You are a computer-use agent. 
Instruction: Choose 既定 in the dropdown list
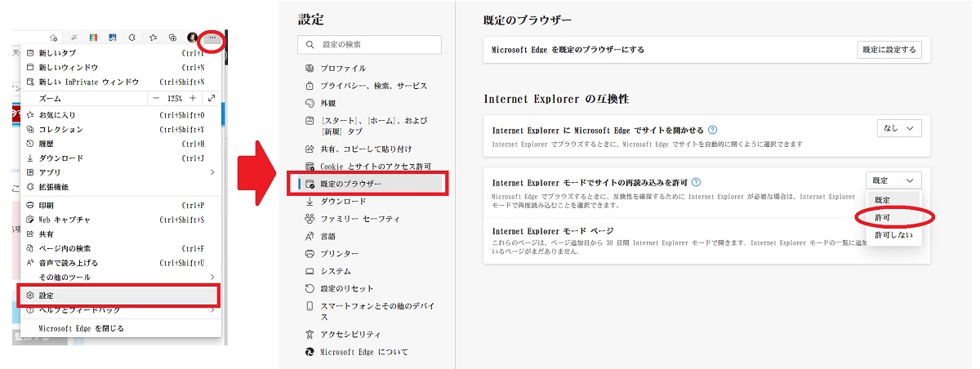(893, 200)
